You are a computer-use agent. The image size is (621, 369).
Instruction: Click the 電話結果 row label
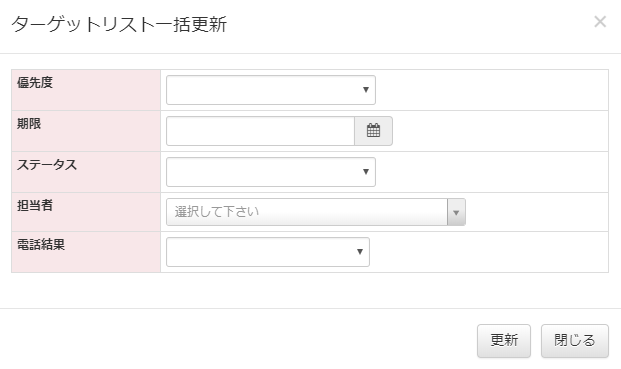[41, 244]
